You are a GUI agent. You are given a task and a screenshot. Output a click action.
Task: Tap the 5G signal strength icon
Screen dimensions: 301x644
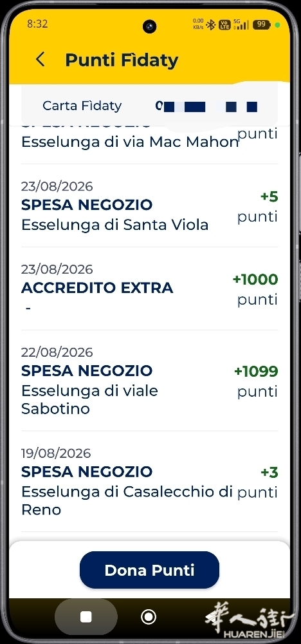241,24
